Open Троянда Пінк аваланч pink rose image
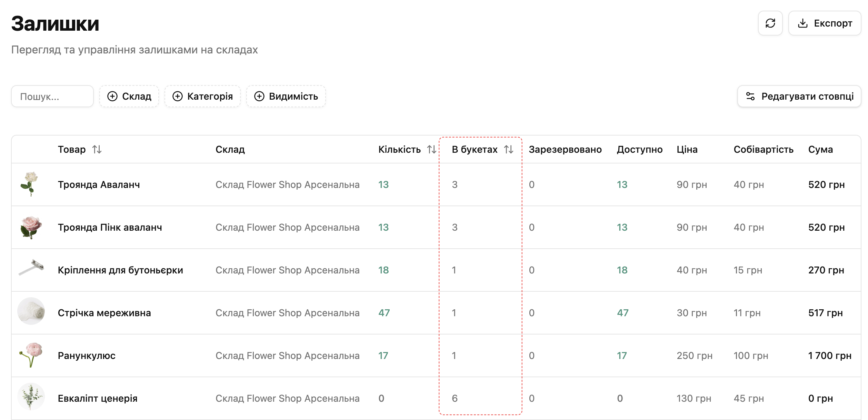This screenshot has height=420, width=868. [31, 227]
